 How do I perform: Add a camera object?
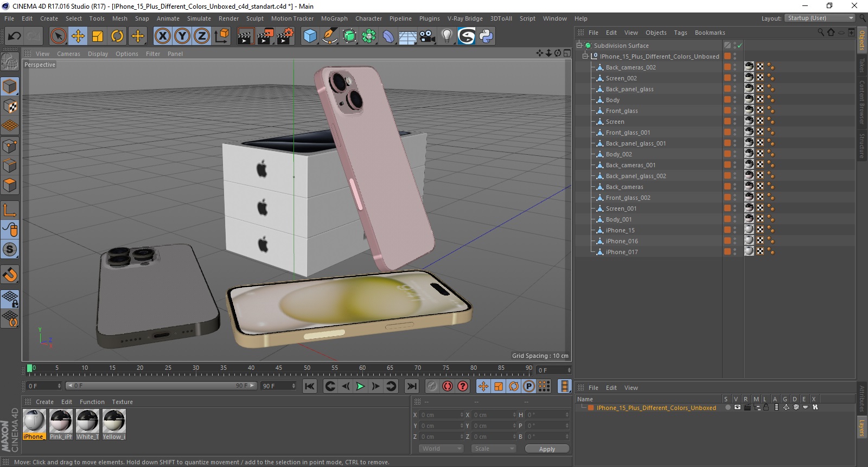pos(427,36)
